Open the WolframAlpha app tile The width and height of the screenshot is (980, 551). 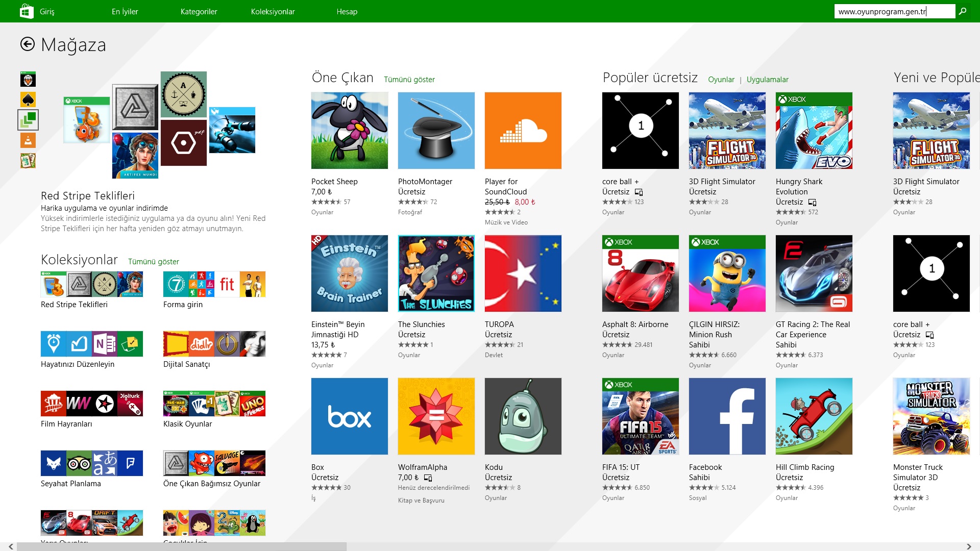point(436,416)
